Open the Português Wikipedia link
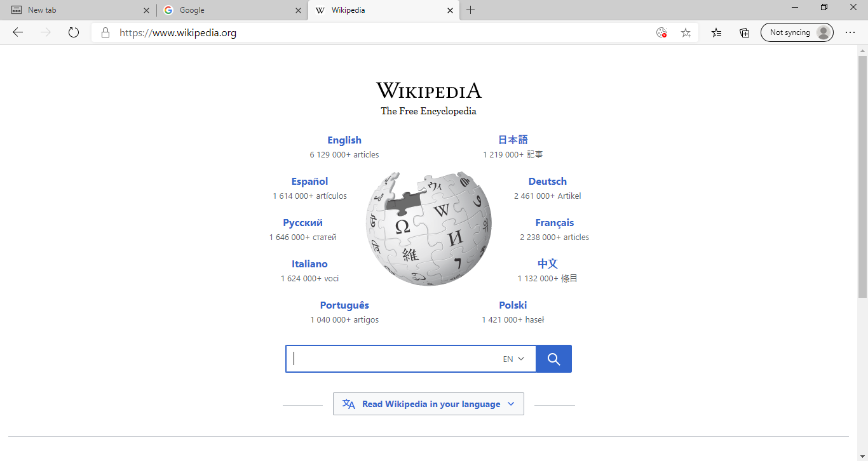Viewport: 868px width, 461px height. [344, 305]
